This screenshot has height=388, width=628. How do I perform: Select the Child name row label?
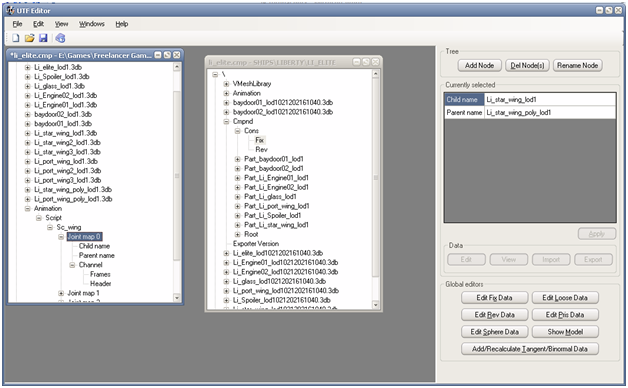tap(464, 99)
